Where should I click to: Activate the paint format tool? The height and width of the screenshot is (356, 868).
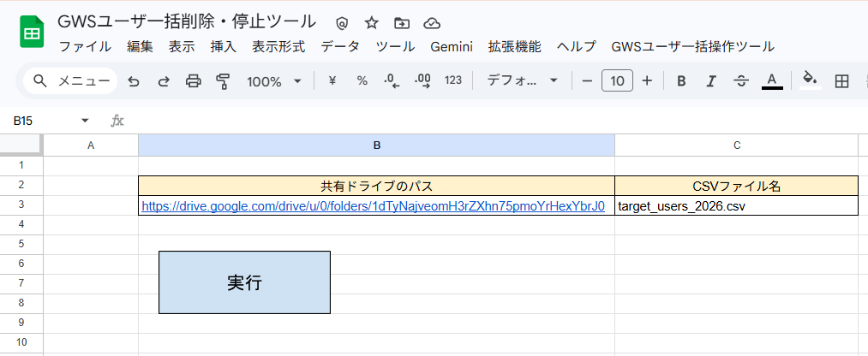[223, 82]
